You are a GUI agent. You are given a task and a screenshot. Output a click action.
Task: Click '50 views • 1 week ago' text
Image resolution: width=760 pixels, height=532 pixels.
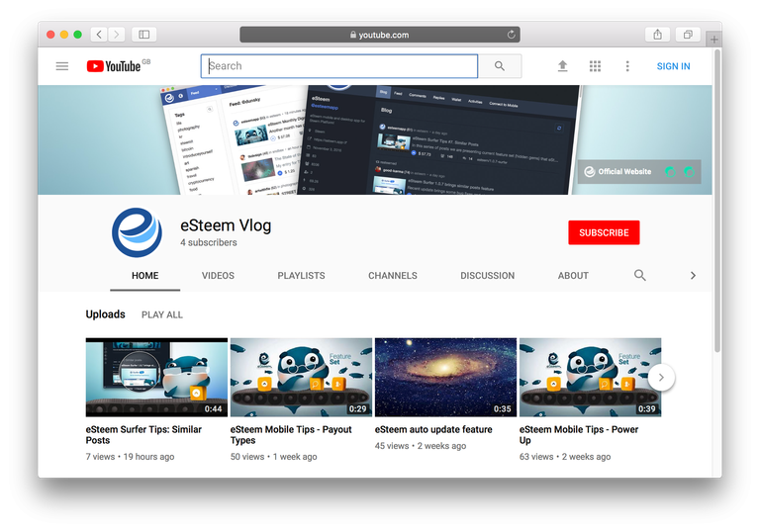[273, 457]
